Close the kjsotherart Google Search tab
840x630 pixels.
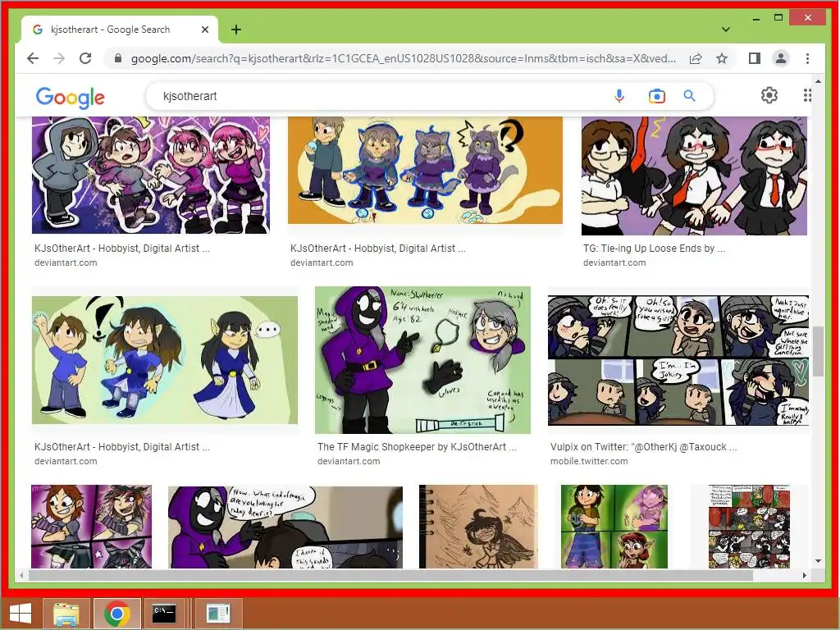pyautogui.click(x=204, y=30)
